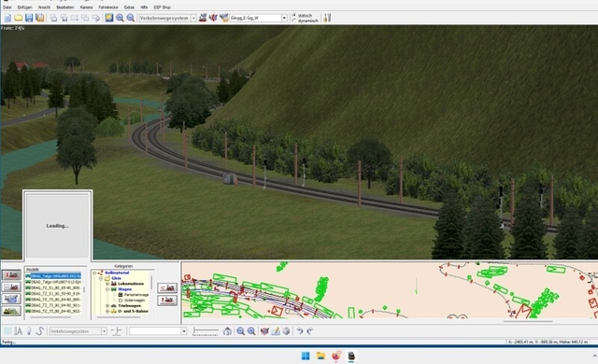Click the grid icon in bottom toolbar
Screen dimensions: 598x364
pos(7,331)
